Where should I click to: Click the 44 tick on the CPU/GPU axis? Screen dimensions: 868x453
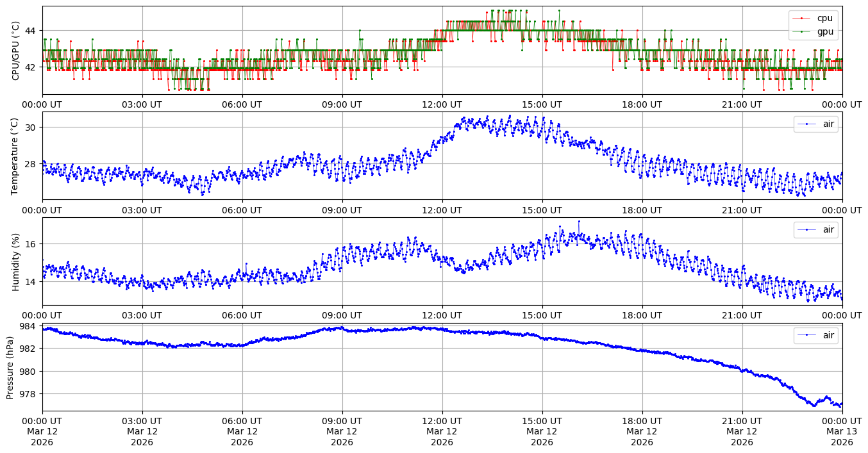pos(31,31)
